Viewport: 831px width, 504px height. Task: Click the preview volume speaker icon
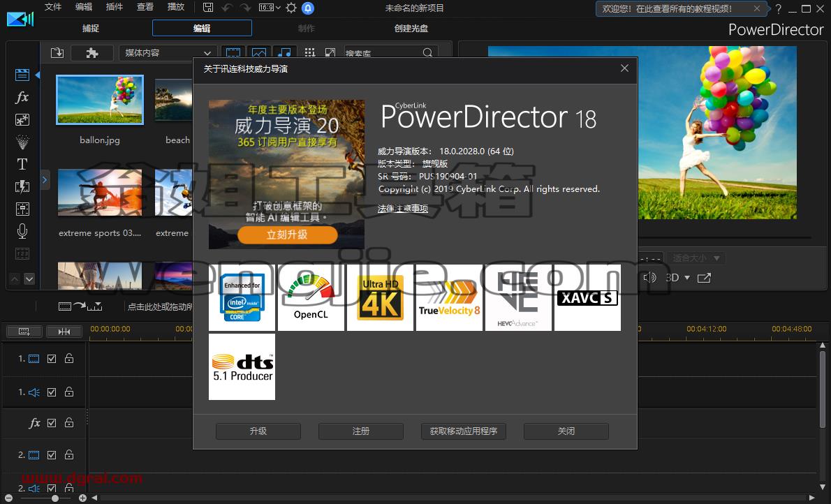pyautogui.click(x=649, y=278)
